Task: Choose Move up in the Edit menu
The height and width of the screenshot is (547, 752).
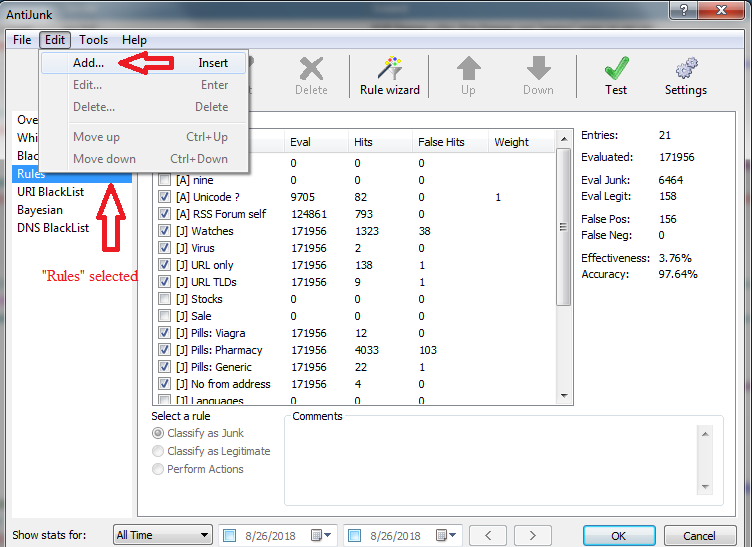Action: point(143,137)
